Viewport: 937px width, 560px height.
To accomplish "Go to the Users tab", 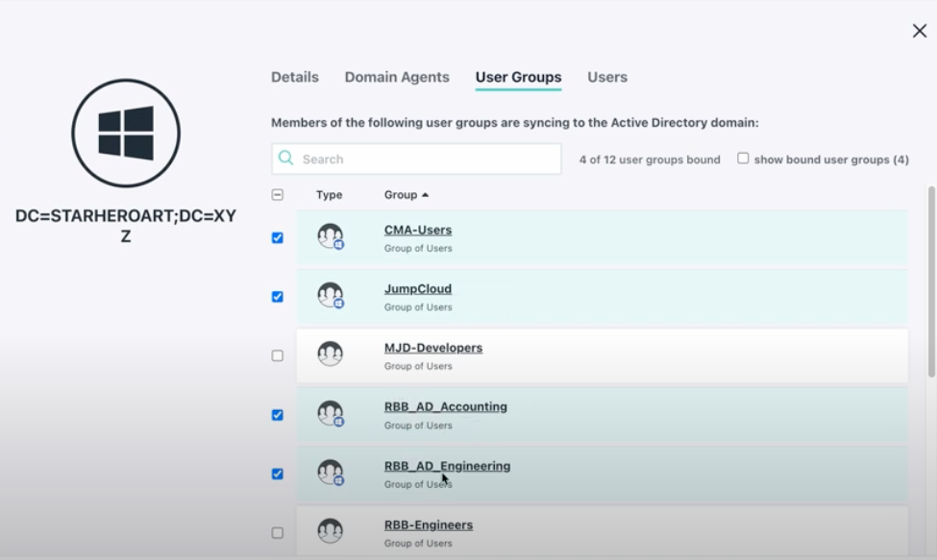I will pyautogui.click(x=607, y=77).
